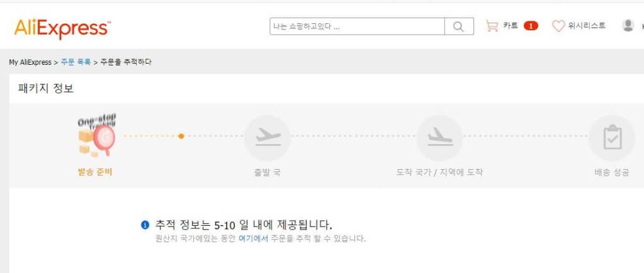Open the 위시리스트 menu item
644x273 pixels.
[587, 26]
